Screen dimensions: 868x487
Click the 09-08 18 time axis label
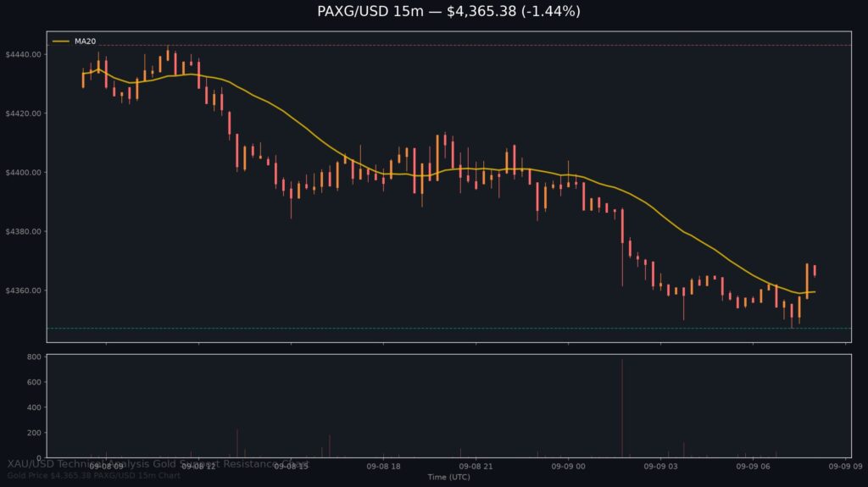click(x=384, y=467)
